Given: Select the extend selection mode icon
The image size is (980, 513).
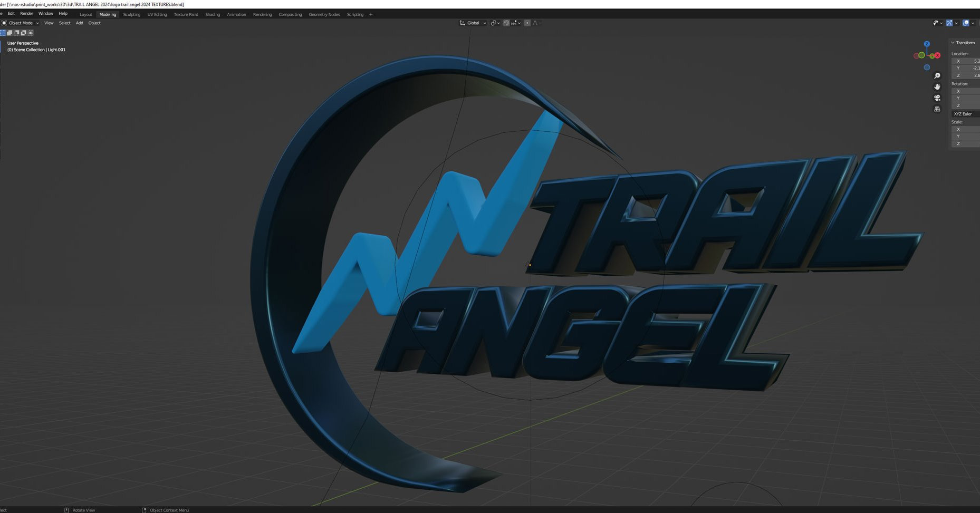Looking at the screenshot, I should (x=9, y=33).
